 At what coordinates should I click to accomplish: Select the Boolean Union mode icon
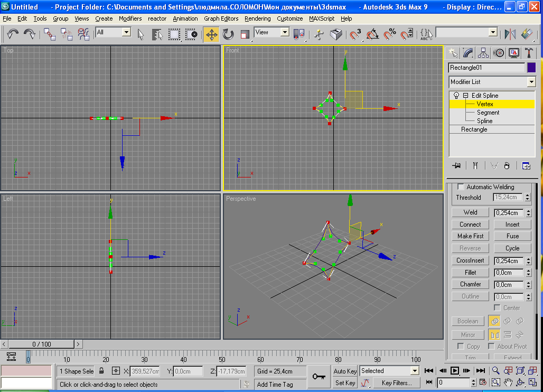click(x=494, y=321)
